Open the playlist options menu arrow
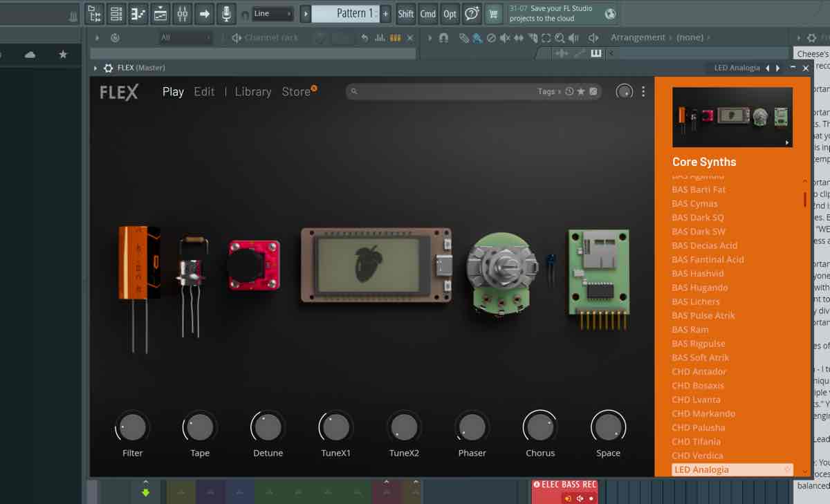 point(430,38)
